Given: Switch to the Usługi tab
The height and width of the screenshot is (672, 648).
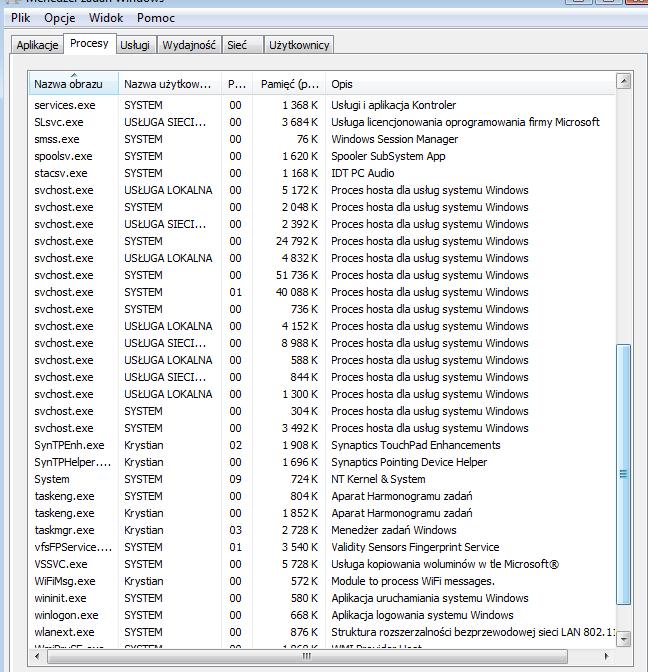Looking at the screenshot, I should (134, 45).
